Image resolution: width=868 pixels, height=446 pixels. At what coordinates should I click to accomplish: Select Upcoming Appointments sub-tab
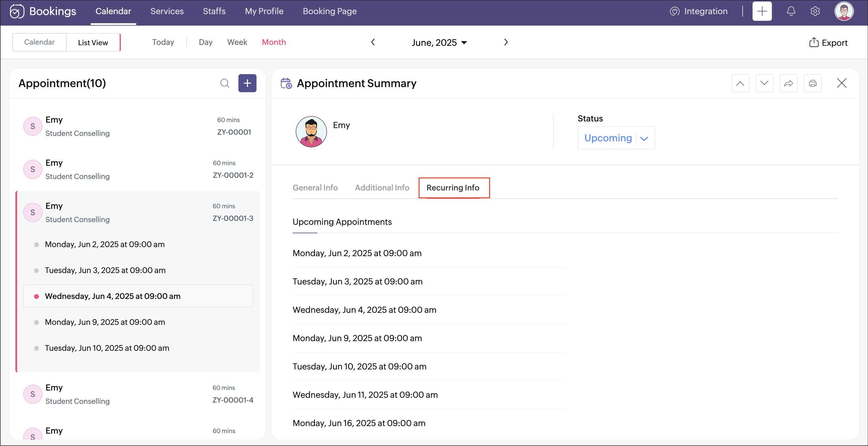point(342,222)
